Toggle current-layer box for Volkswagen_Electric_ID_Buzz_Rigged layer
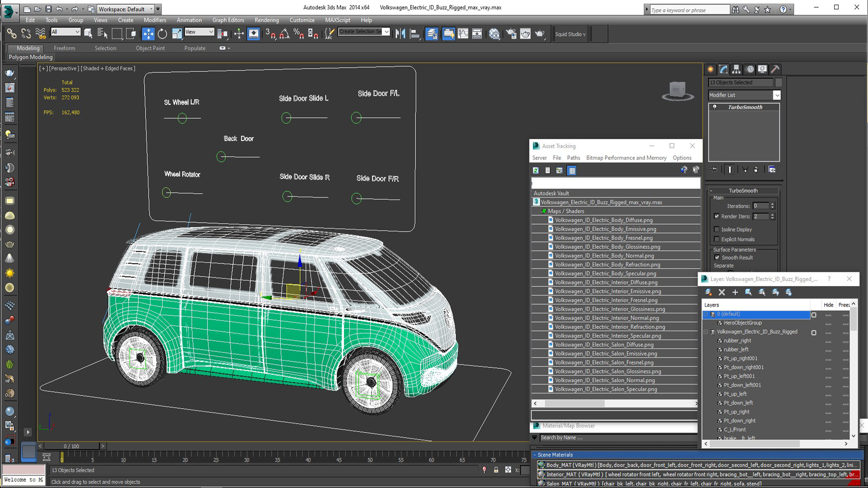 point(814,332)
